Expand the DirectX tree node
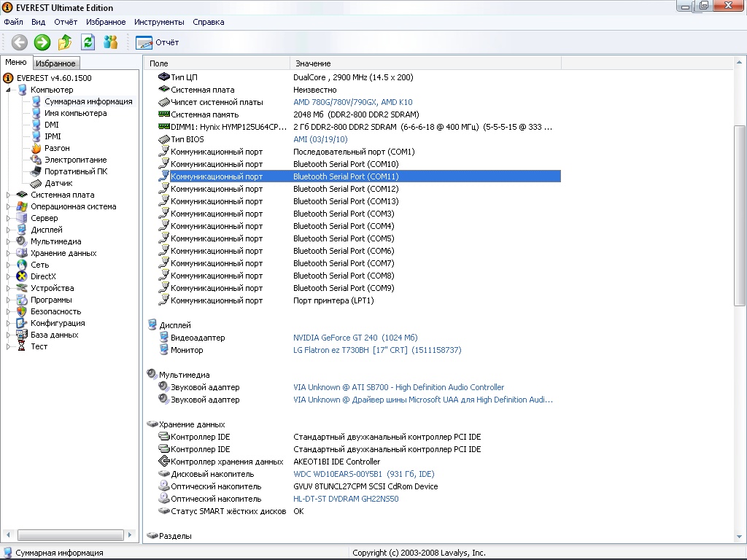The height and width of the screenshot is (560, 747). point(8,276)
